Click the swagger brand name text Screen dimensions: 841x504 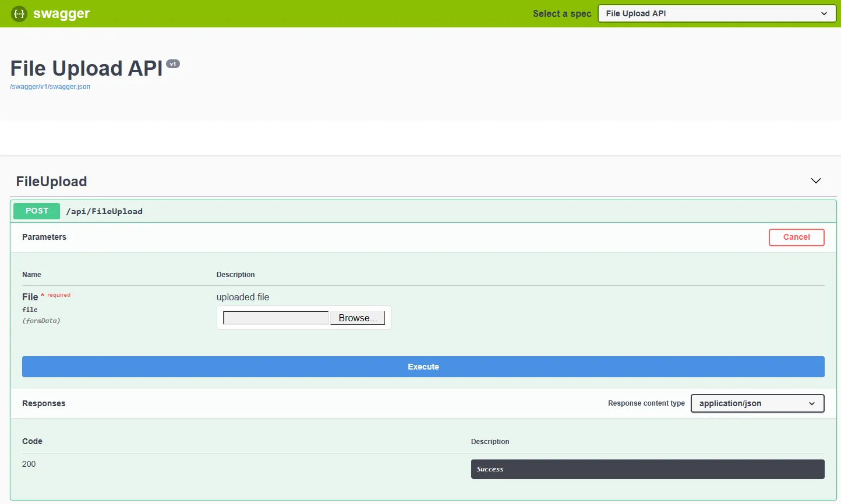62,14
